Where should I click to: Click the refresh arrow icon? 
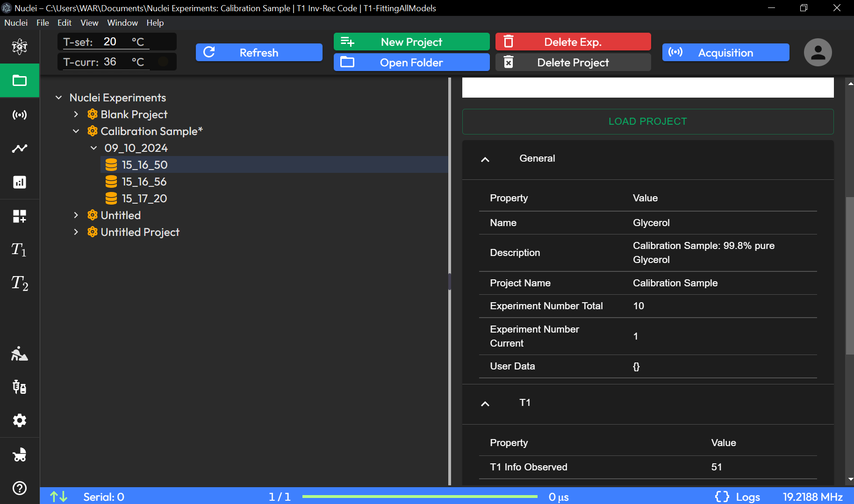click(209, 52)
